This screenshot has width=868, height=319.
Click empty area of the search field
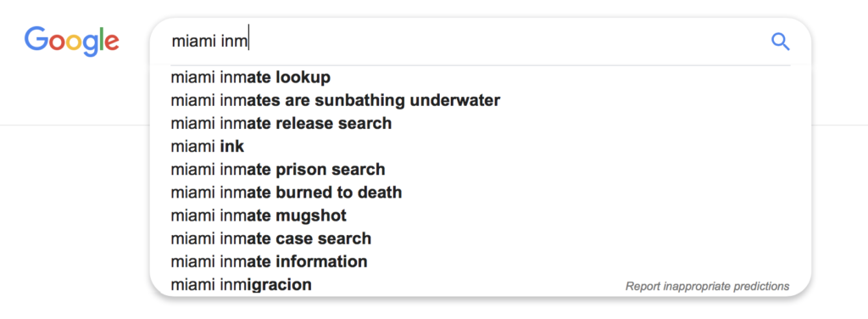[x=498, y=42]
